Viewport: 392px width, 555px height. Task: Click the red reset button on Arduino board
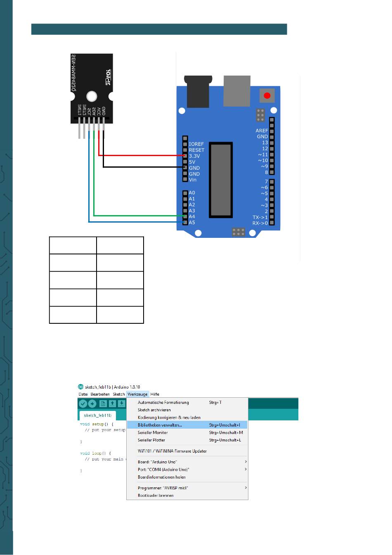(267, 96)
